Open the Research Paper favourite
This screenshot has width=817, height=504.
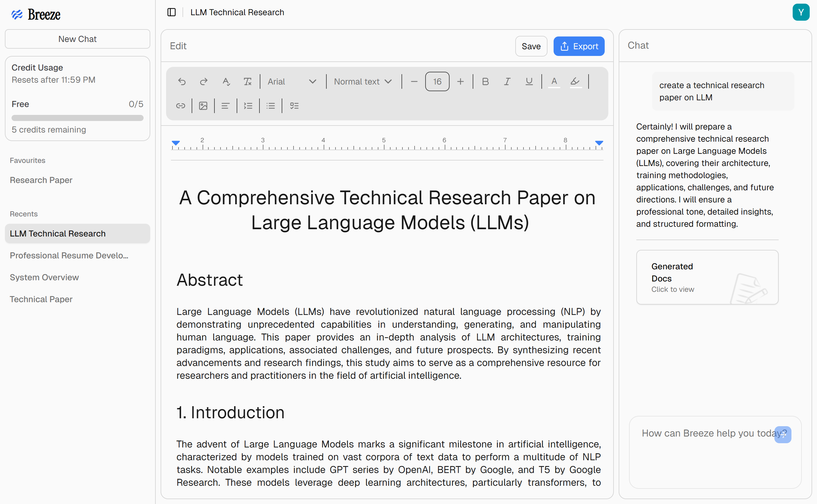click(41, 180)
